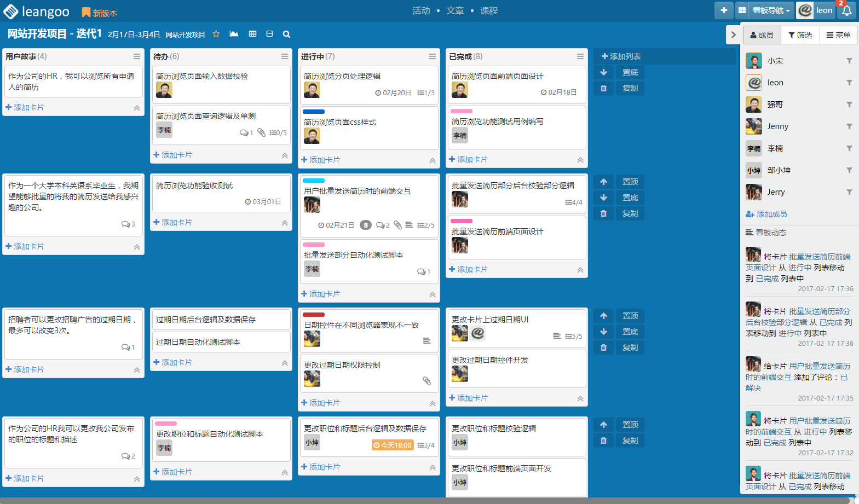The width and height of the screenshot is (859, 504).
Task: Collapse 用户故事 first lane with double chevron
Action: pyautogui.click(x=137, y=108)
